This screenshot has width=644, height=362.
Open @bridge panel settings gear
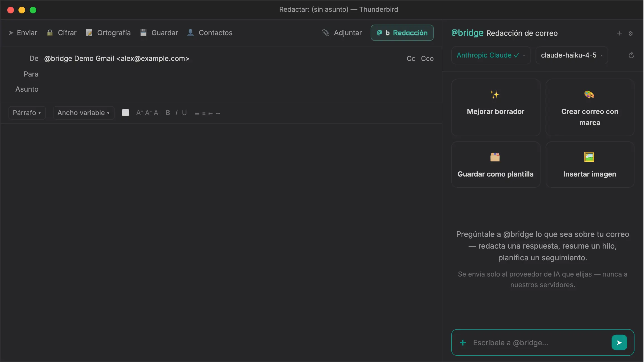[x=631, y=34]
